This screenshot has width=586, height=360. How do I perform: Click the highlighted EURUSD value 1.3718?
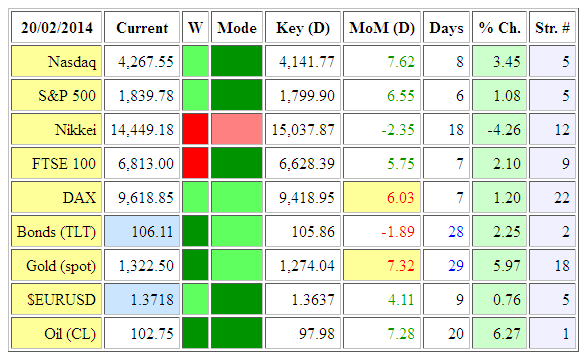click(x=142, y=299)
